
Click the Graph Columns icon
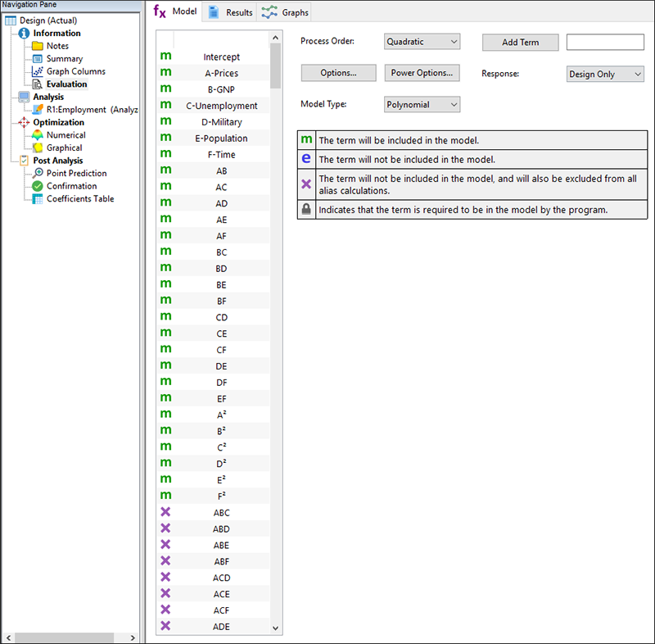point(38,71)
